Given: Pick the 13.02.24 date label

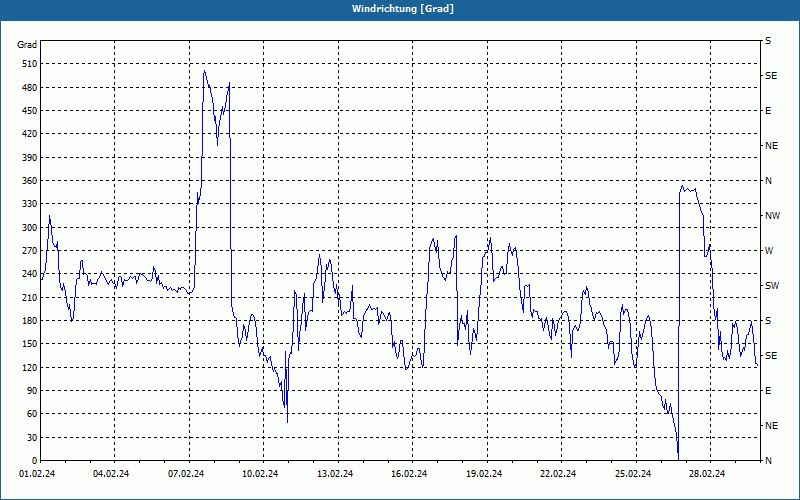Looking at the screenshot, I should tap(335, 474).
